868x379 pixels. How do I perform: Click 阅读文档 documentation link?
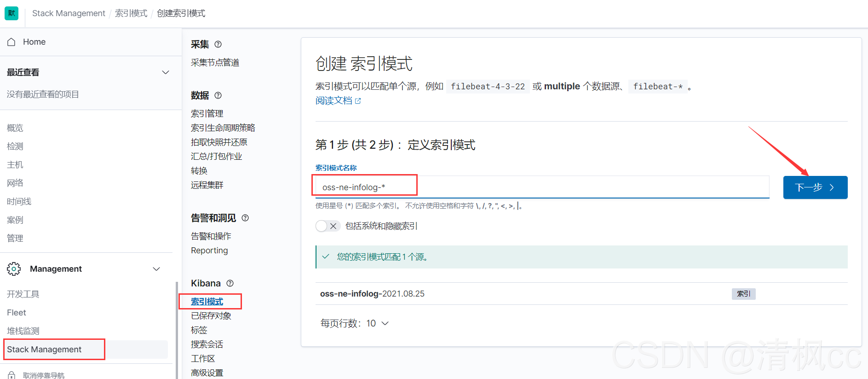(x=334, y=101)
